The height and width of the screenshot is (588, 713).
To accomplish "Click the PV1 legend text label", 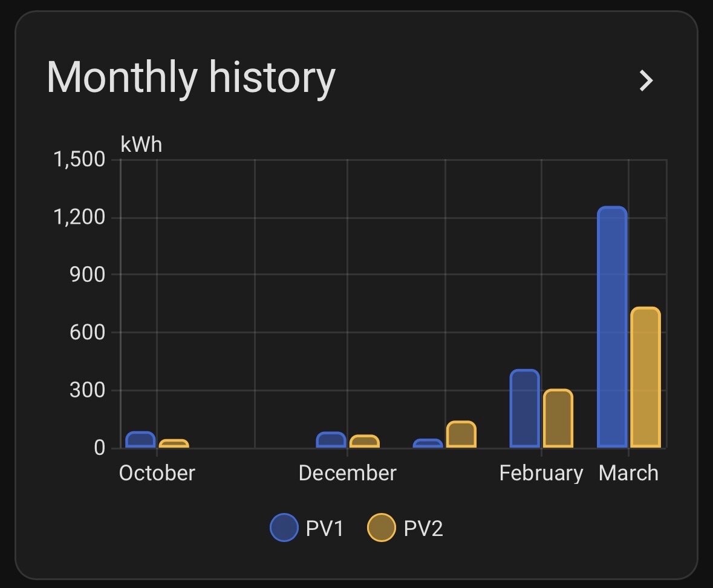I will point(325,529).
